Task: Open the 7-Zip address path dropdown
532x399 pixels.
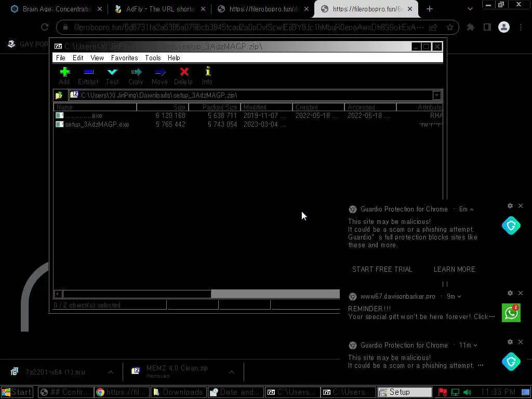Action: 436,96
